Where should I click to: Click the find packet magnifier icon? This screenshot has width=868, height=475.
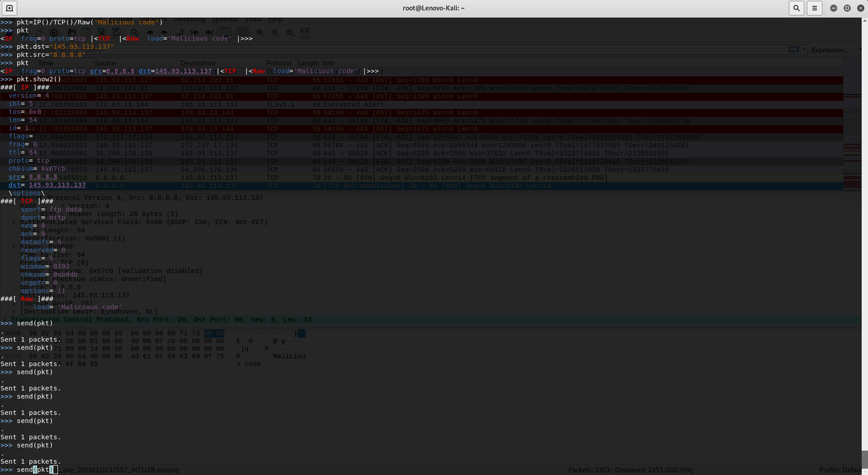click(x=135, y=33)
